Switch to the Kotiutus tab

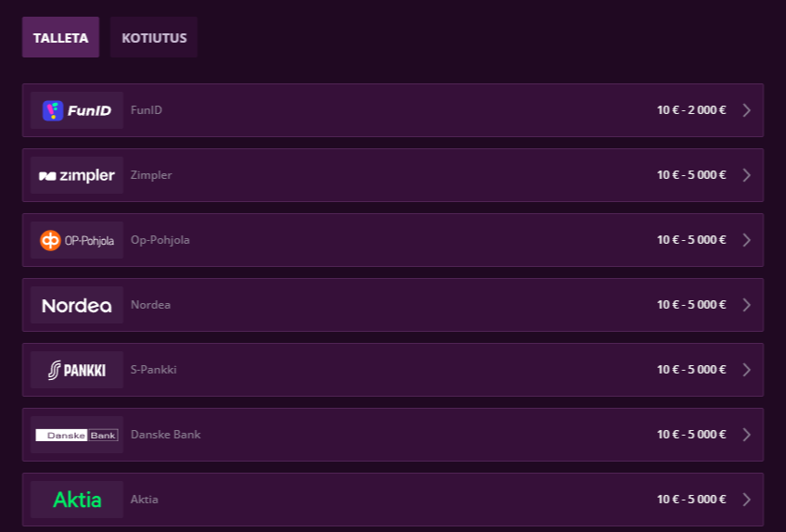click(x=154, y=38)
